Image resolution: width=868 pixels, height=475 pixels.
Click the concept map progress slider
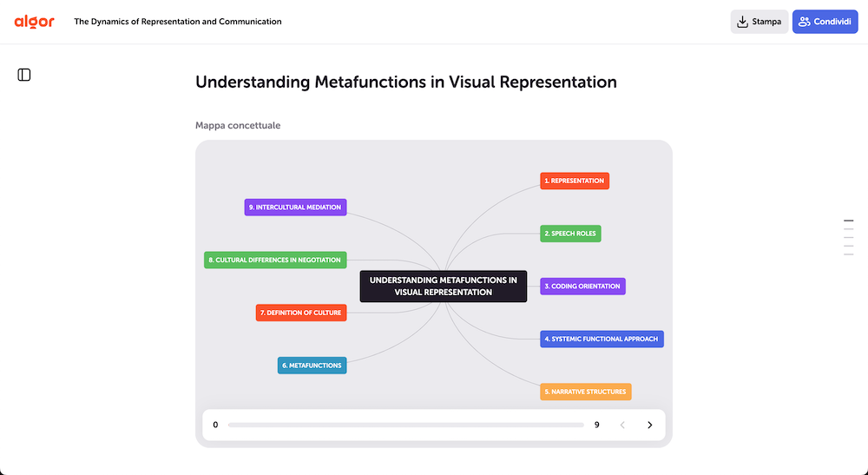tap(405, 426)
